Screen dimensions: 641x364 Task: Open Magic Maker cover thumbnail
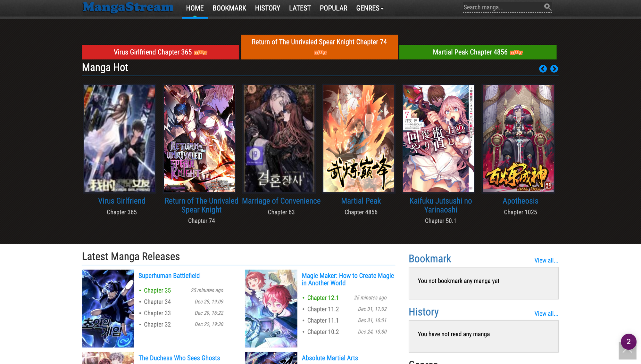(x=271, y=308)
